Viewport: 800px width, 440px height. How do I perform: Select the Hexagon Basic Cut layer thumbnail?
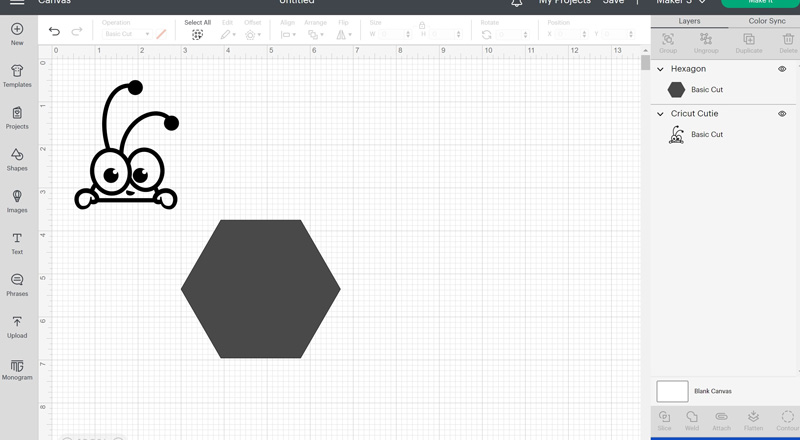pyautogui.click(x=676, y=90)
